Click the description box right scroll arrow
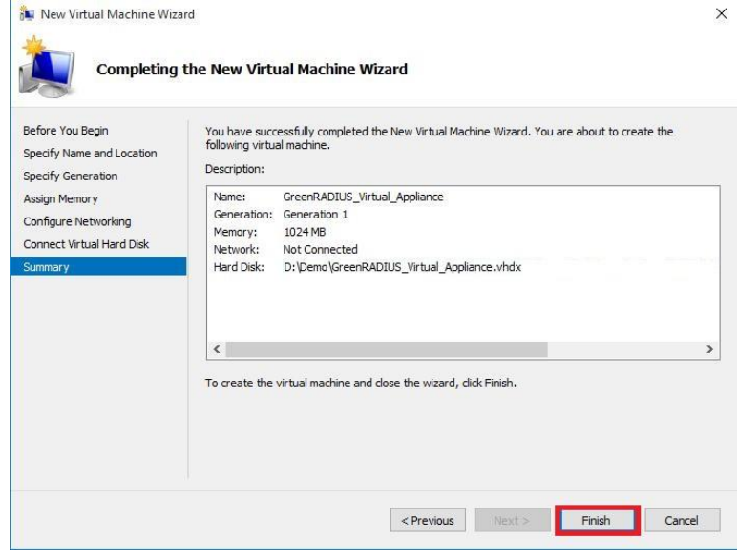The width and height of the screenshot is (738, 560). point(709,349)
